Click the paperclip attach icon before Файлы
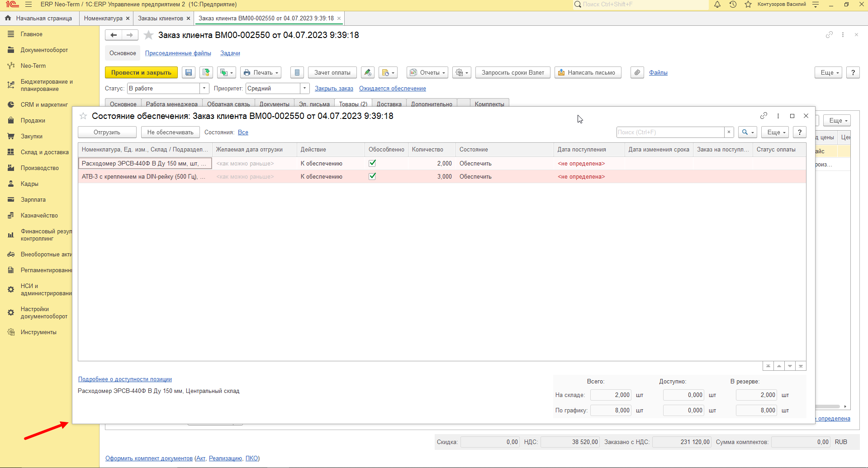The image size is (868, 468). point(637,72)
